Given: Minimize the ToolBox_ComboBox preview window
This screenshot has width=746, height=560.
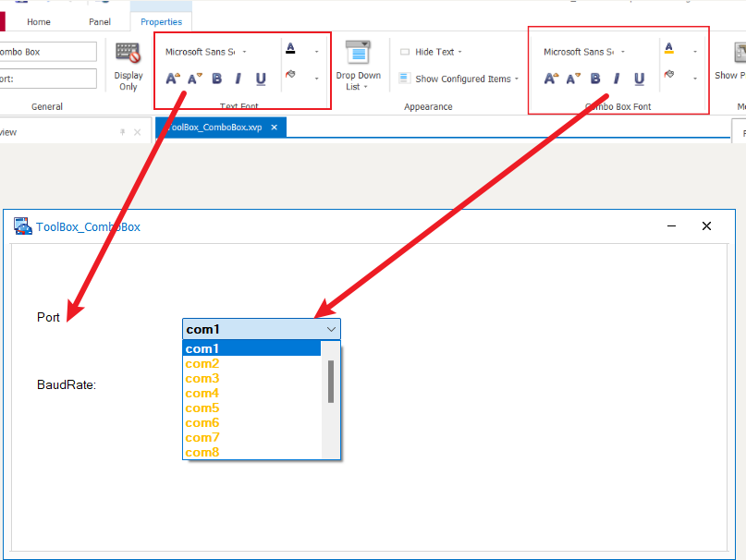Looking at the screenshot, I should point(671,226).
